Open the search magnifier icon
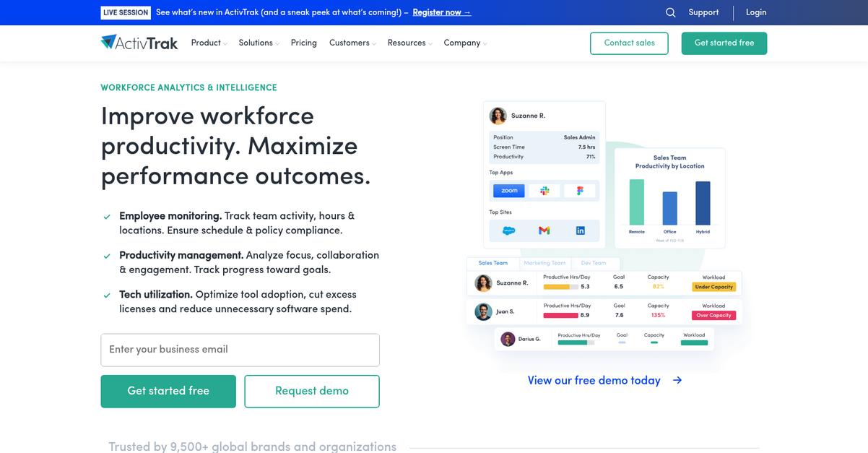The height and width of the screenshot is (453, 868). click(x=671, y=12)
